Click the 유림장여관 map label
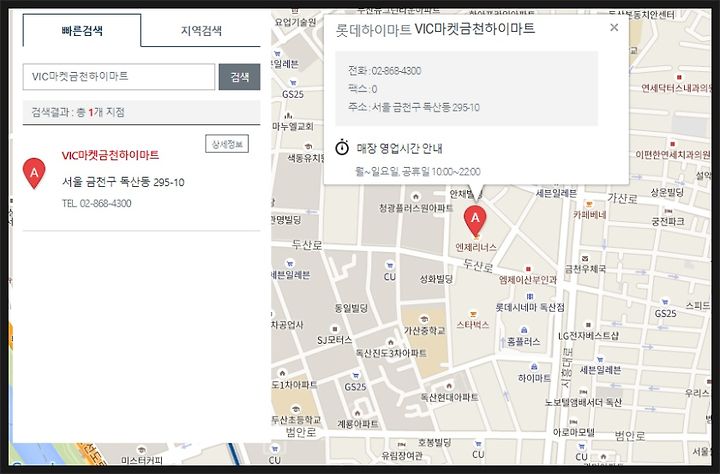Screen dimensions: 720x474 click(402, 456)
